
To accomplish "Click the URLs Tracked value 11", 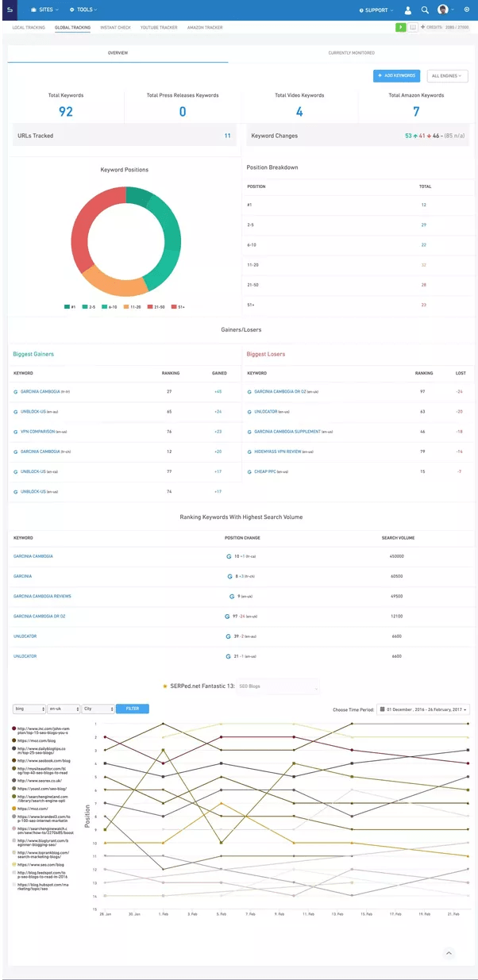I will click(227, 136).
